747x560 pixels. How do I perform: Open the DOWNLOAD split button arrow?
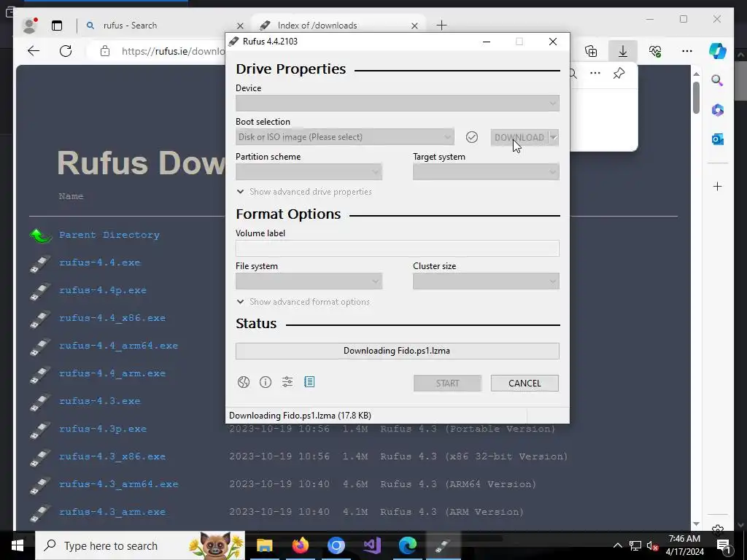(554, 138)
